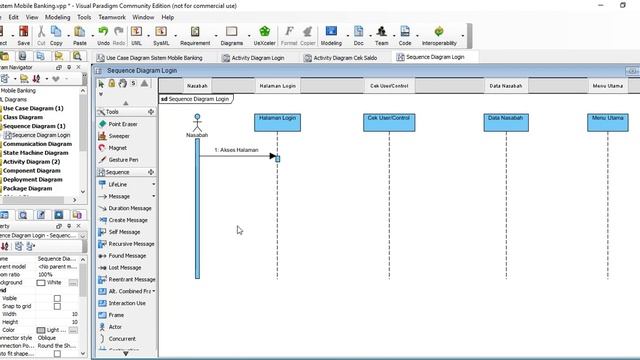
Task: Collapse the Sequence palette group
Action: (x=151, y=172)
